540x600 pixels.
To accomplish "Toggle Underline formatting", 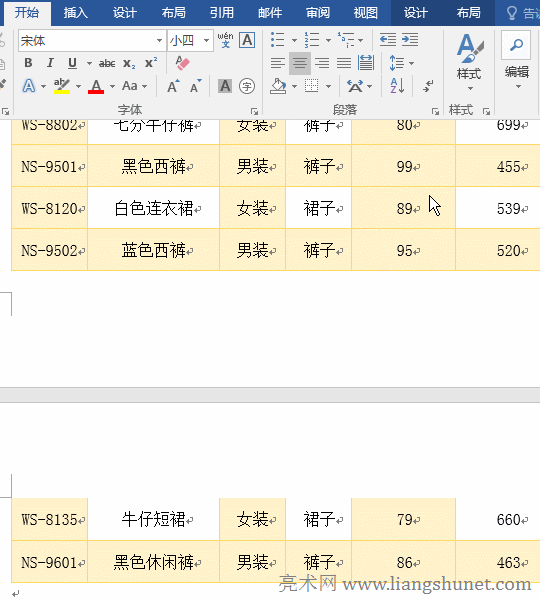I will [72, 63].
